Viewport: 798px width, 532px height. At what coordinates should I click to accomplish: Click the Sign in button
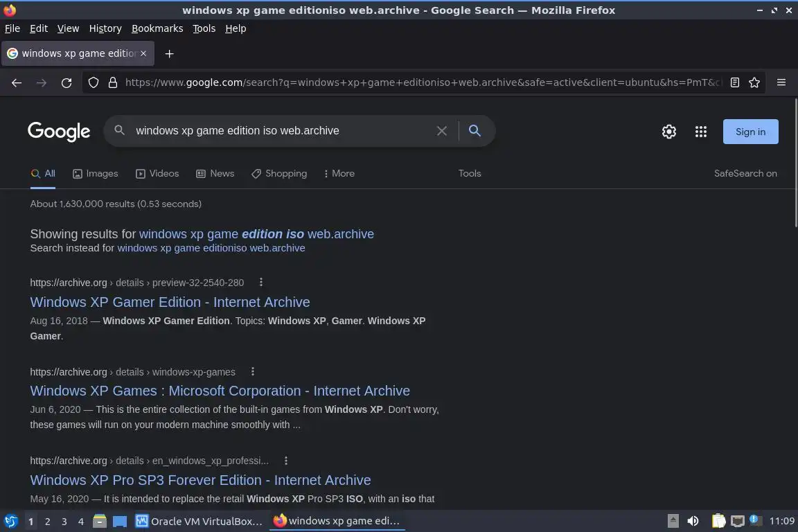point(750,132)
